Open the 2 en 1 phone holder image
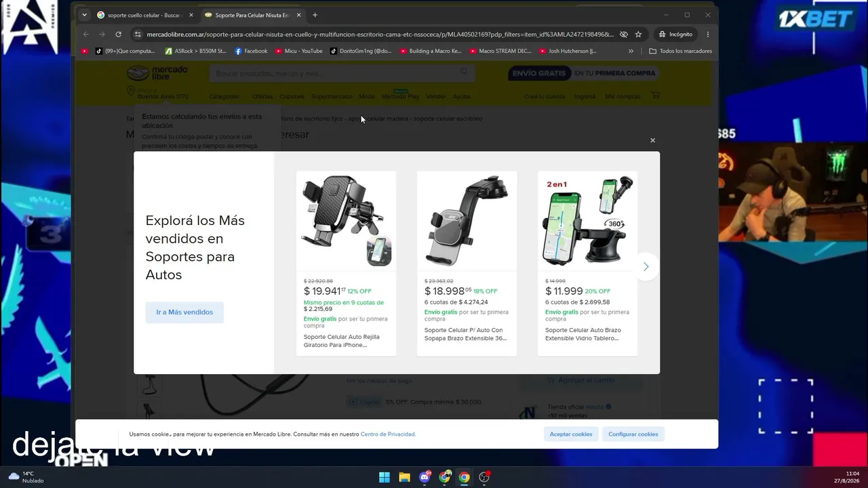Screen dimensions: 868x488 coord(587,220)
